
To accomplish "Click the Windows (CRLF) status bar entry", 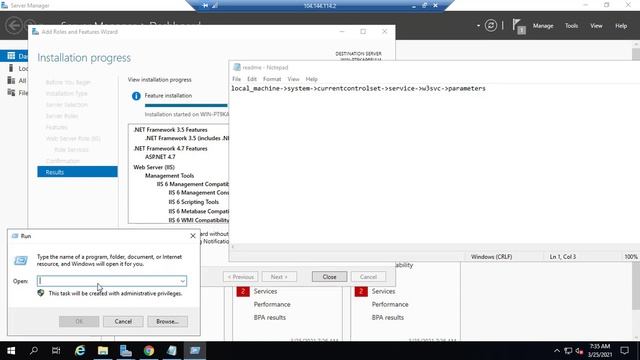I will 491,257.
